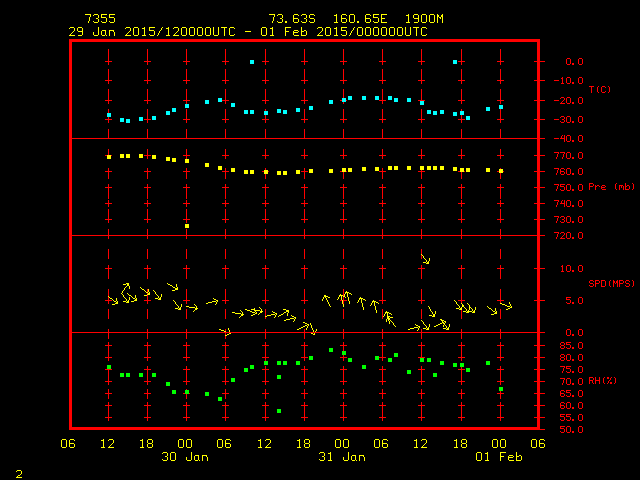This screenshot has height=480, width=640.
Task: Click the 01 Feb date label
Action: (499, 457)
